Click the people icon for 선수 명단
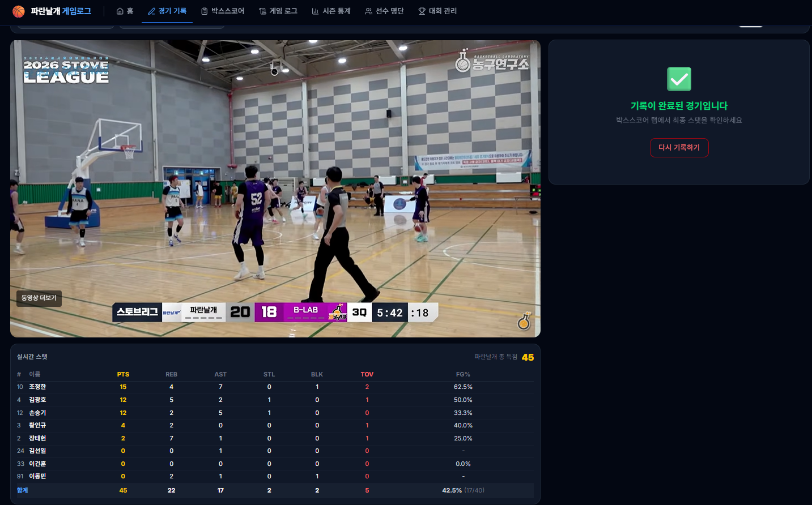The width and height of the screenshot is (812, 505). (368, 11)
